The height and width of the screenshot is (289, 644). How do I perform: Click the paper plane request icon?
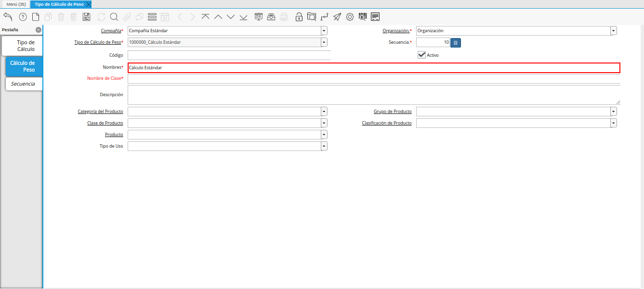tap(337, 17)
